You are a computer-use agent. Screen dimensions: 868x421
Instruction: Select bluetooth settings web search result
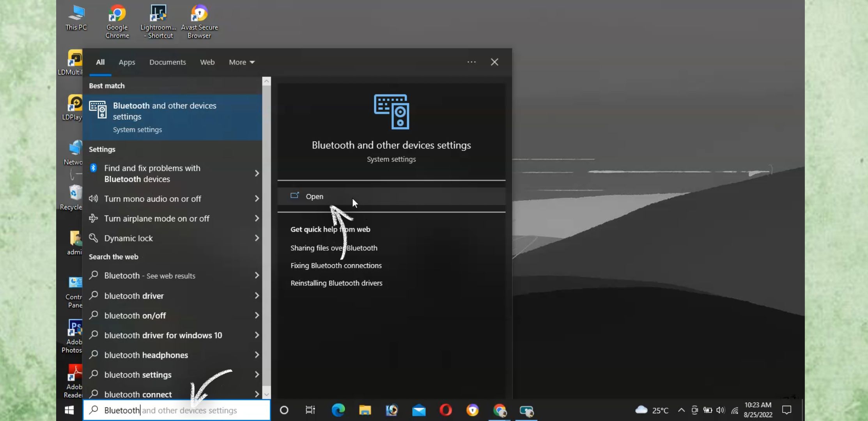point(138,375)
